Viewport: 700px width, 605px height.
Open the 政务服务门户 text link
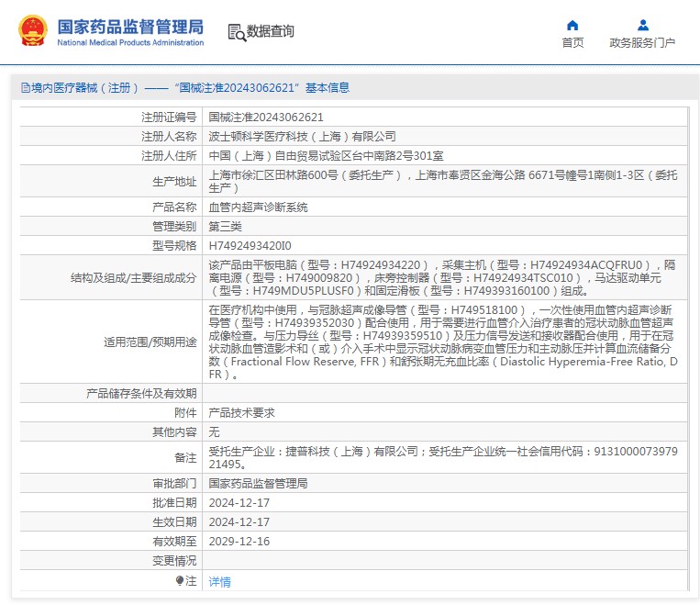pyautogui.click(x=642, y=43)
